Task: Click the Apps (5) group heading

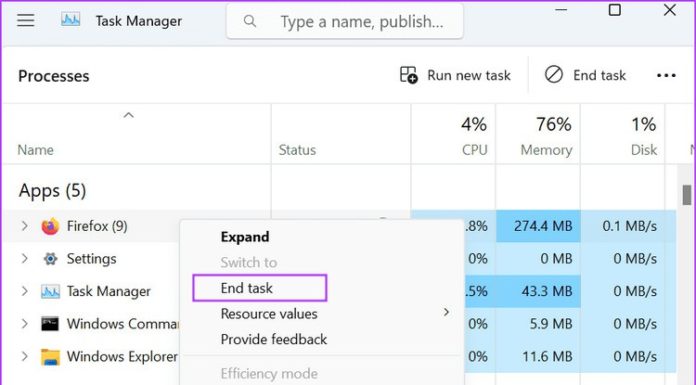Action: (x=52, y=191)
